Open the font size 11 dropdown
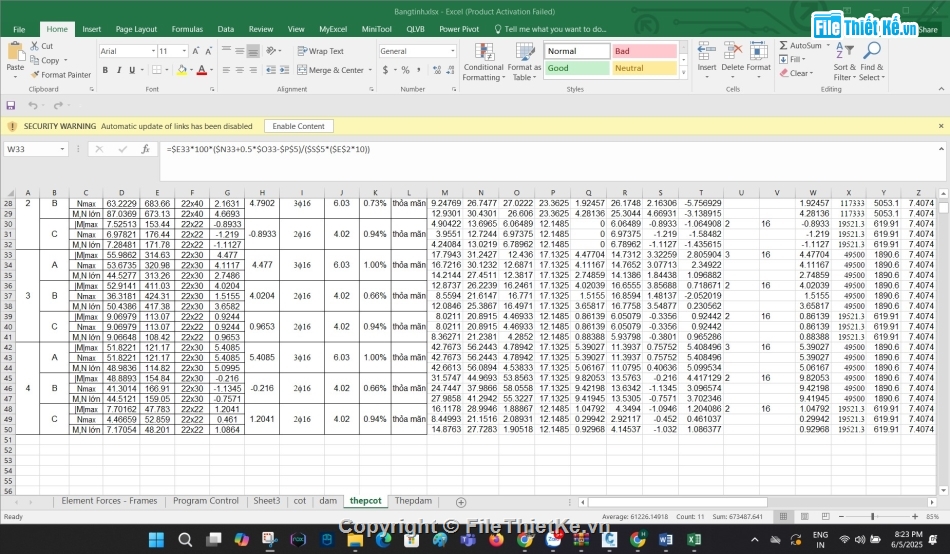 click(x=184, y=52)
